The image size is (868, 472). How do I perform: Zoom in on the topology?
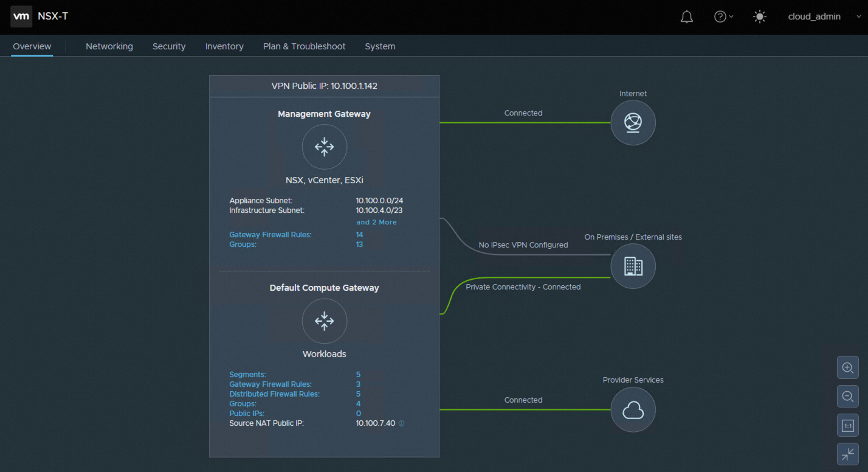pos(848,367)
